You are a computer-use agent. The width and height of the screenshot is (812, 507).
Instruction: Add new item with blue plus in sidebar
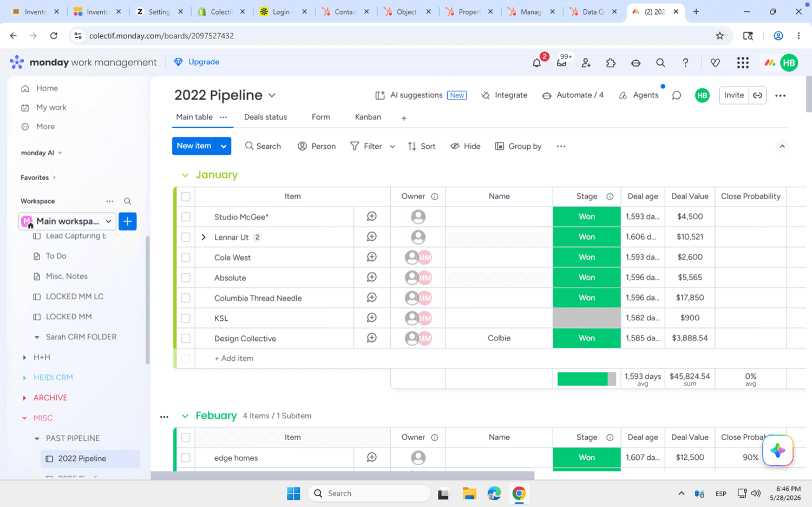pos(128,221)
